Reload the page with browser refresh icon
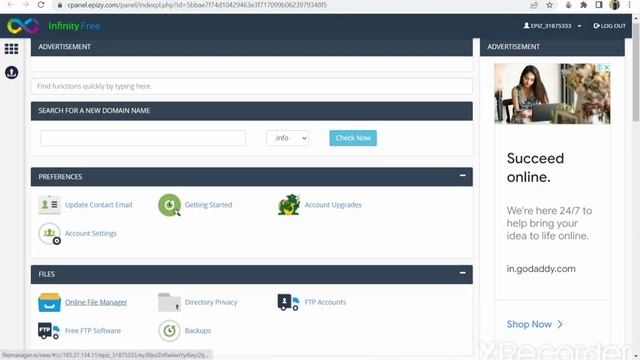Image resolution: width=640 pixels, height=360 pixels. 41,5
